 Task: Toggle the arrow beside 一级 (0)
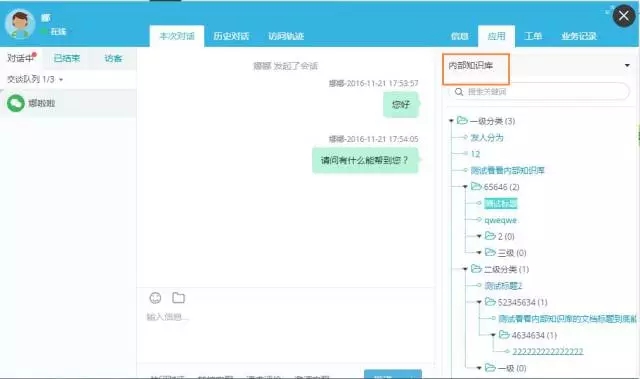479,368
